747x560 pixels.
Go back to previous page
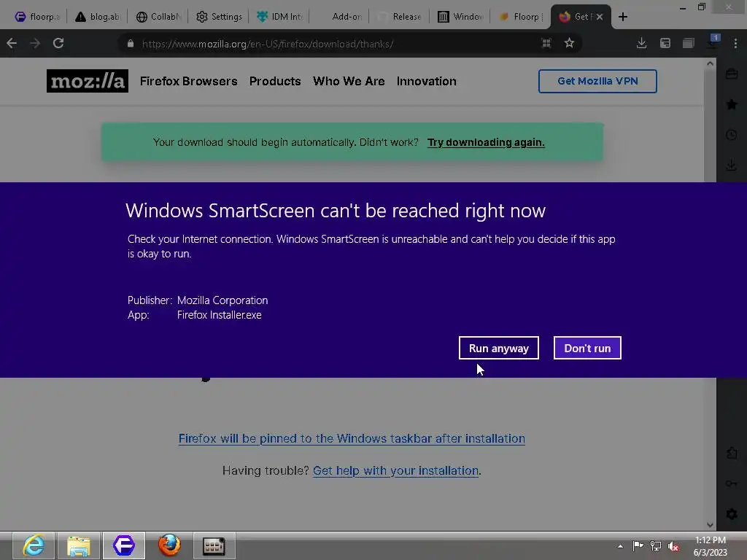pos(12,43)
